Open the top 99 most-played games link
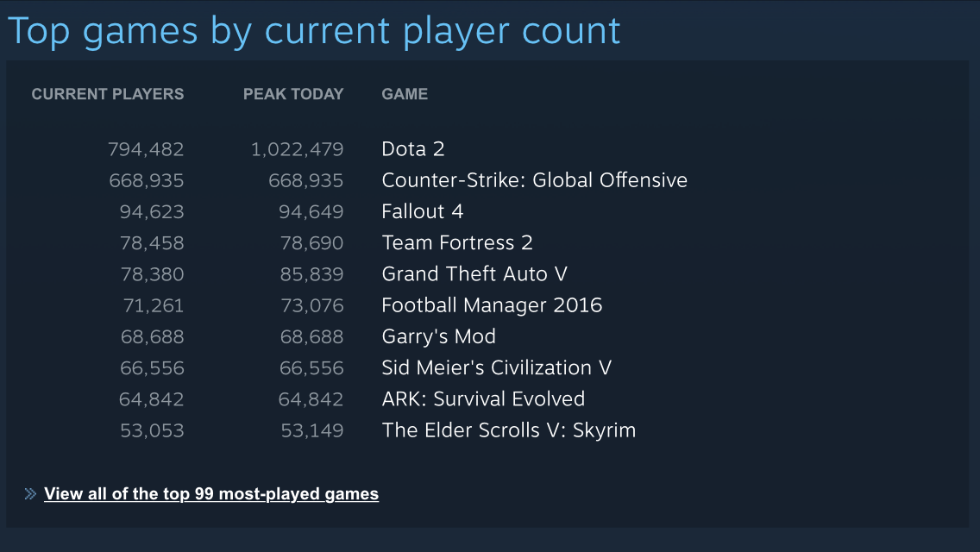The width and height of the screenshot is (980, 552). tap(211, 494)
